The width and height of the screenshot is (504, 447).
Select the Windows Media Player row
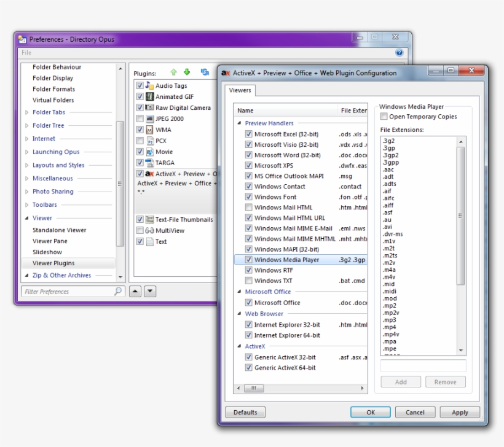tap(301, 260)
